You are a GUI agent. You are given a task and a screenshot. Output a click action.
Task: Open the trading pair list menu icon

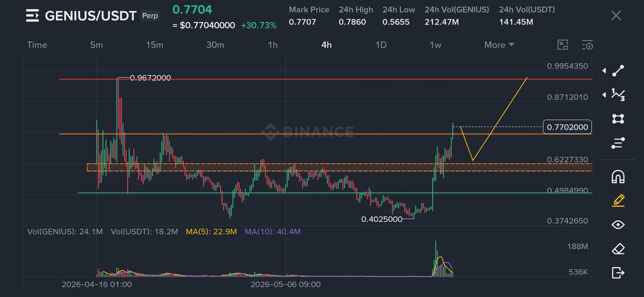point(32,16)
